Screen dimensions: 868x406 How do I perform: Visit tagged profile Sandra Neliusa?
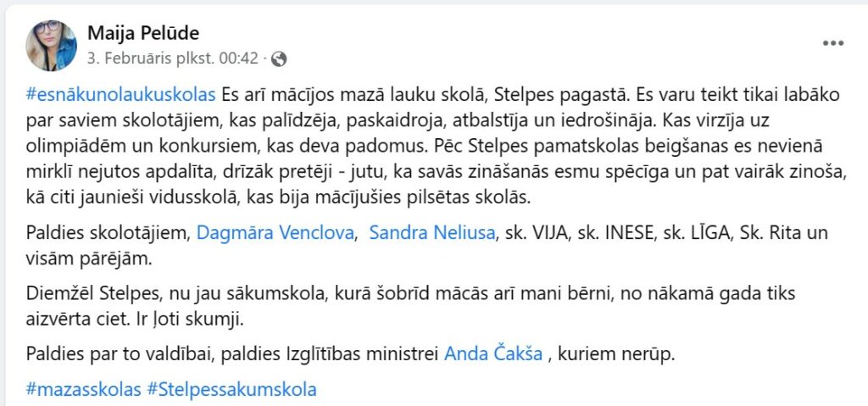click(x=431, y=231)
